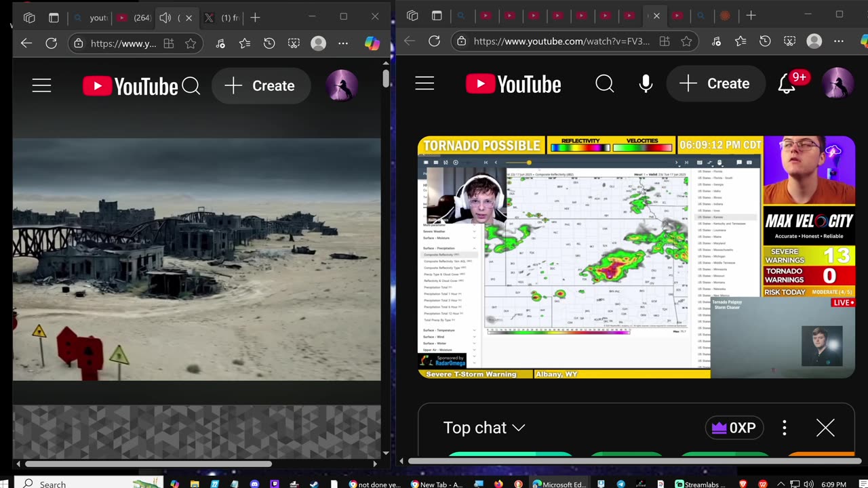Click the voice search microphone icon

coord(646,83)
